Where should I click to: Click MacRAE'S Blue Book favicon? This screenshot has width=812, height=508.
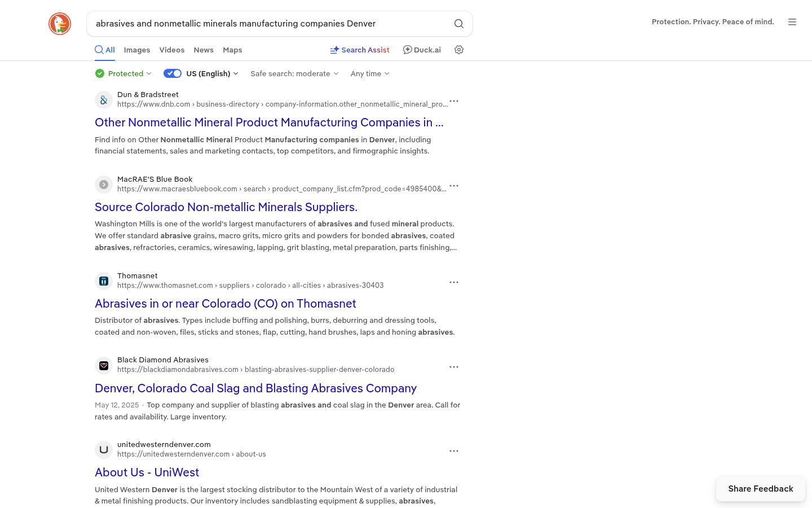(x=104, y=185)
